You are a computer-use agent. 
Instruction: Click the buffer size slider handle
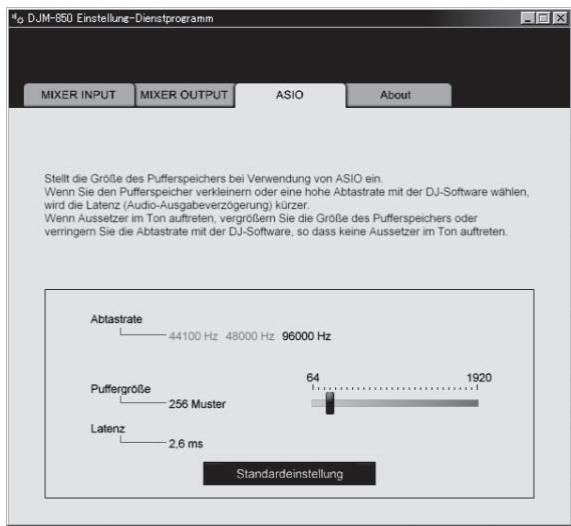click(x=330, y=403)
